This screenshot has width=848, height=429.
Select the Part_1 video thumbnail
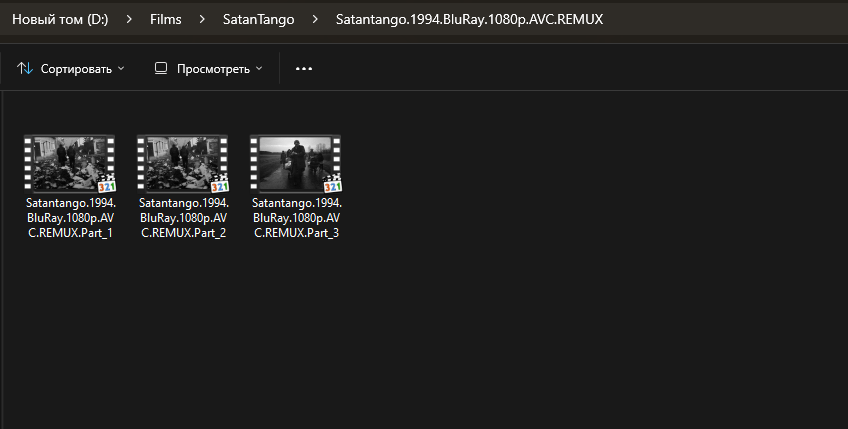click(x=70, y=164)
